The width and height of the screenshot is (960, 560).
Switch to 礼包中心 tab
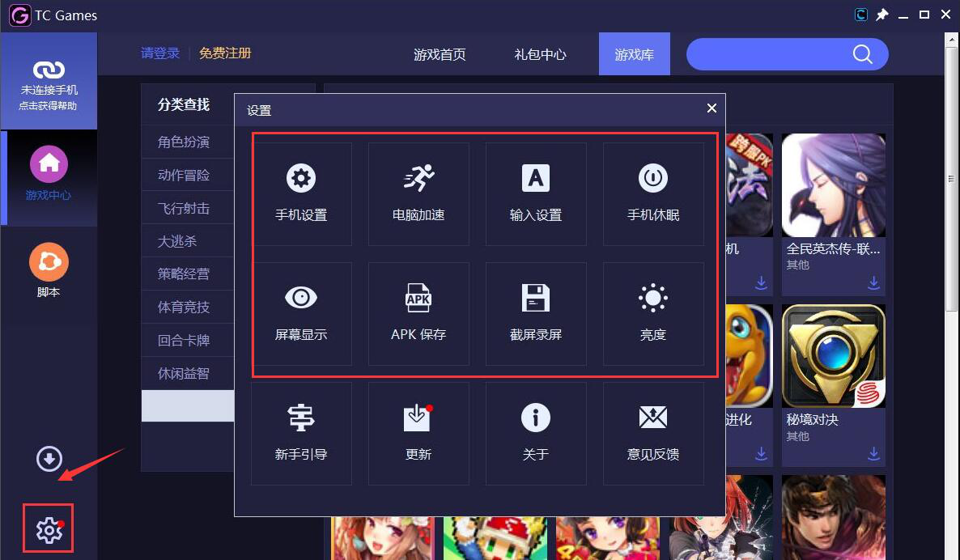pos(540,54)
